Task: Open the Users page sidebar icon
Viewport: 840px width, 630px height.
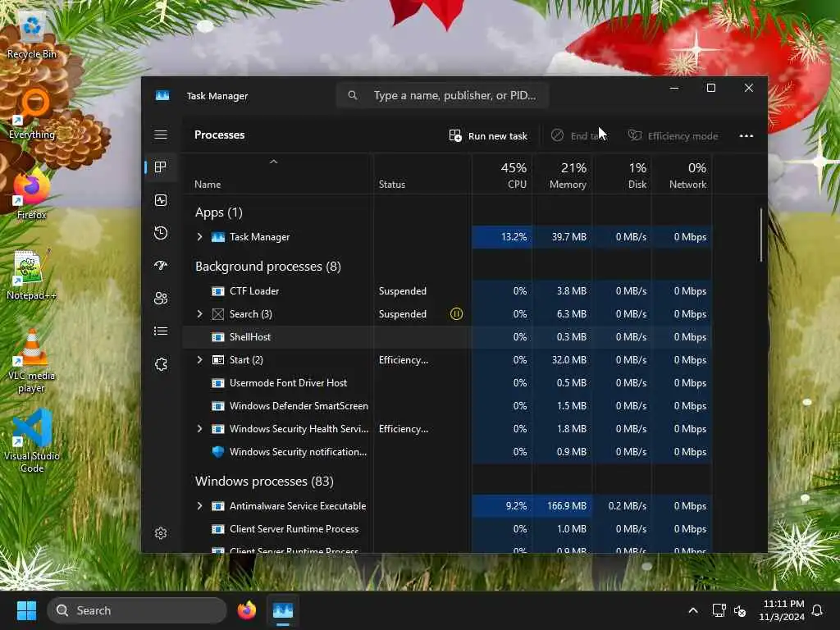Action: (x=161, y=299)
